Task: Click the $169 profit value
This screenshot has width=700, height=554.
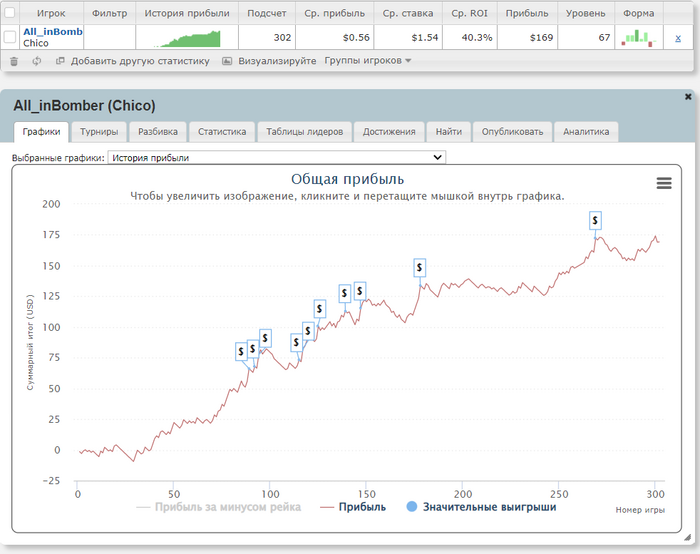Action: click(541, 37)
